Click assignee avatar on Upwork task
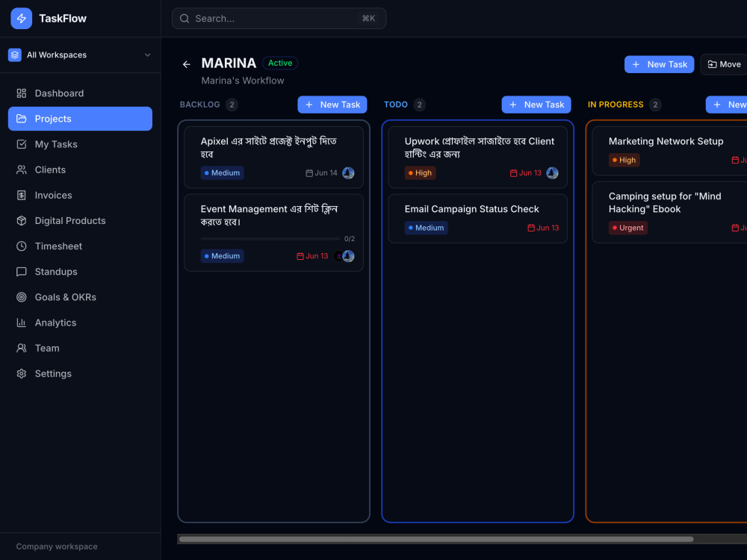The height and width of the screenshot is (560, 747). (552, 173)
